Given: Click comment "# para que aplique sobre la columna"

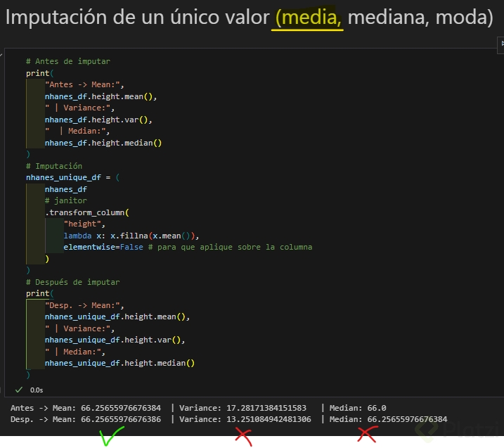Looking at the screenshot, I should coord(230,247).
